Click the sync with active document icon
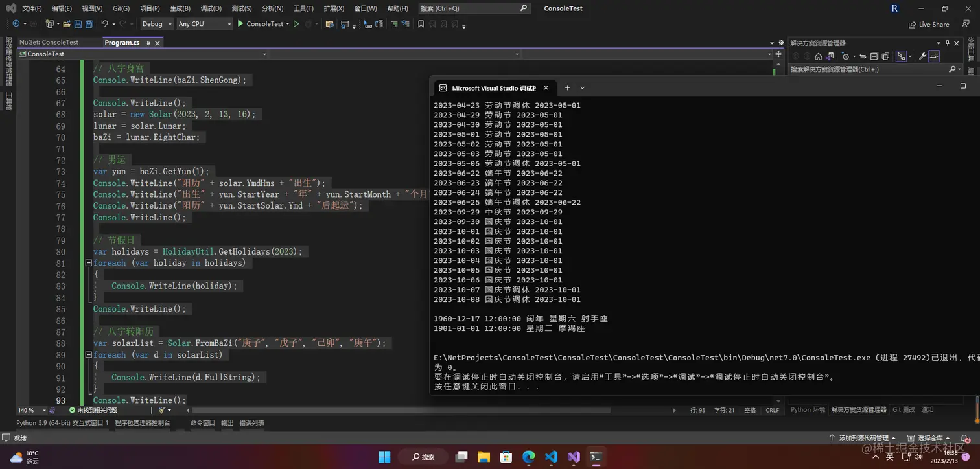Screen dimensions: 980x469 863,56
